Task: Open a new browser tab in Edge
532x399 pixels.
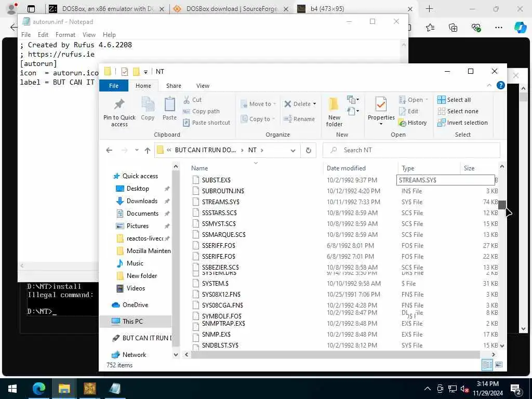Action: 429,9
